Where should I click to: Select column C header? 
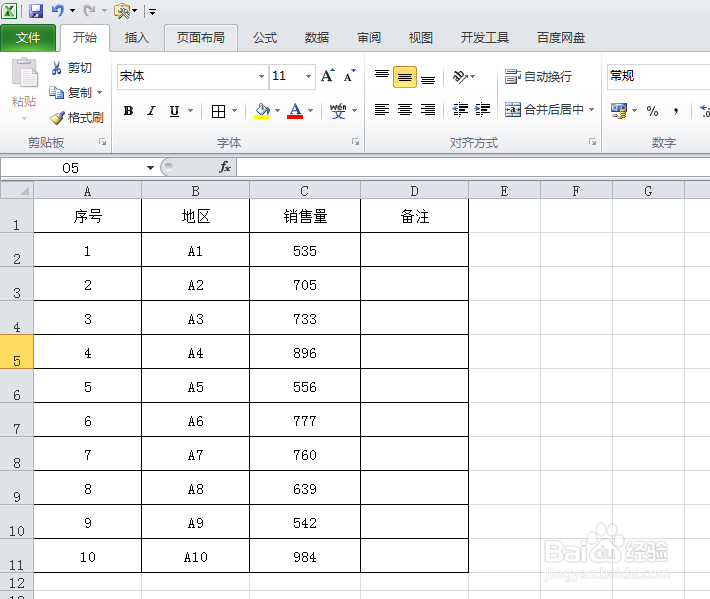[x=305, y=191]
